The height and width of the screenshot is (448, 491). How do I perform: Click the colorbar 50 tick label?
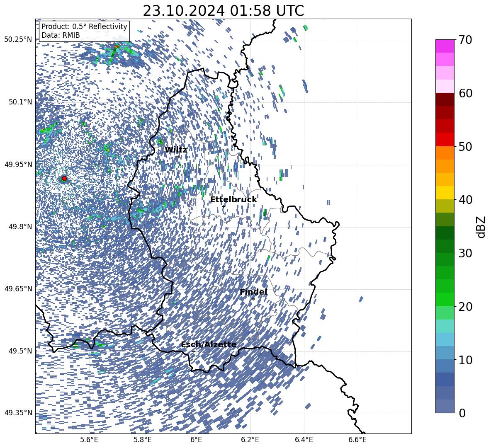tap(465, 146)
